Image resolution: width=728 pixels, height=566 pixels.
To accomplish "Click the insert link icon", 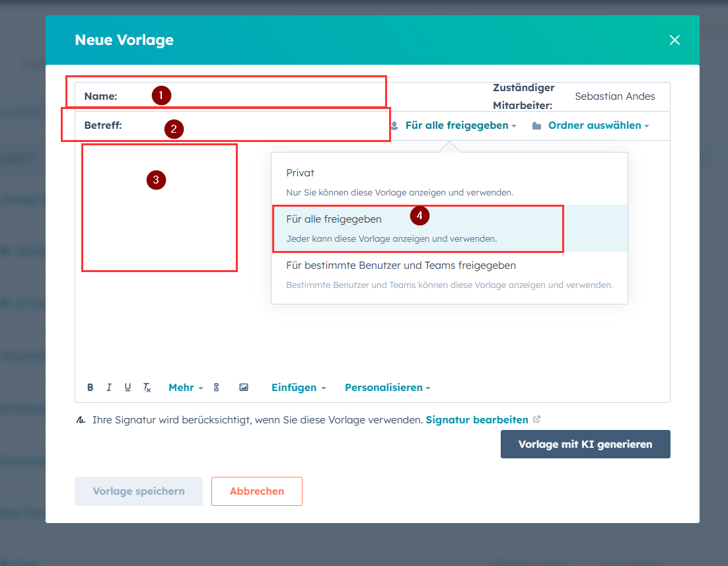I will [x=216, y=388].
